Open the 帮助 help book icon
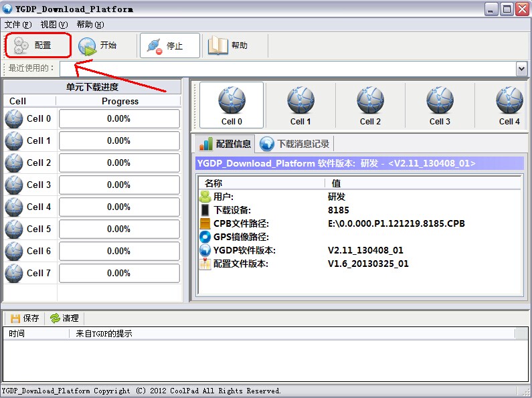This screenshot has height=398, width=532. 219,45
